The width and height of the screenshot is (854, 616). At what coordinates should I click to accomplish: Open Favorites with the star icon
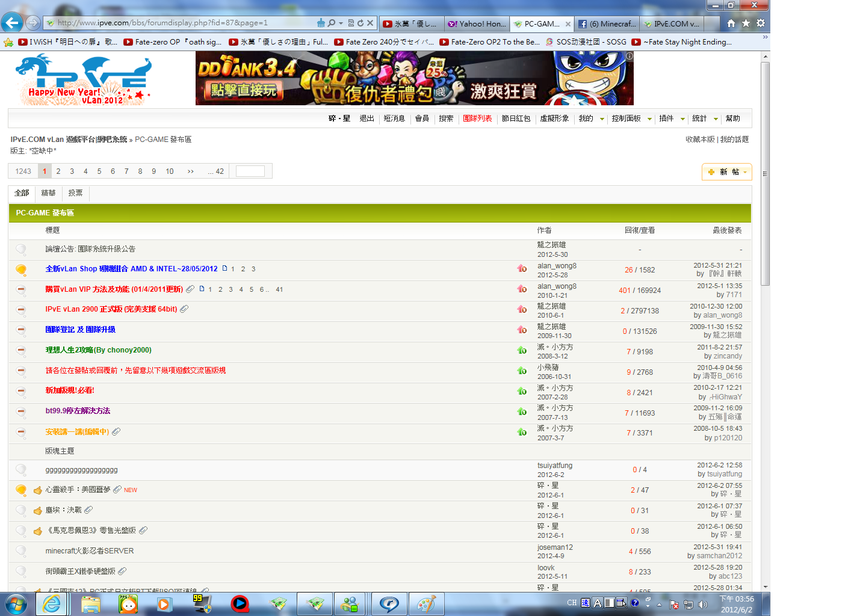click(x=746, y=23)
